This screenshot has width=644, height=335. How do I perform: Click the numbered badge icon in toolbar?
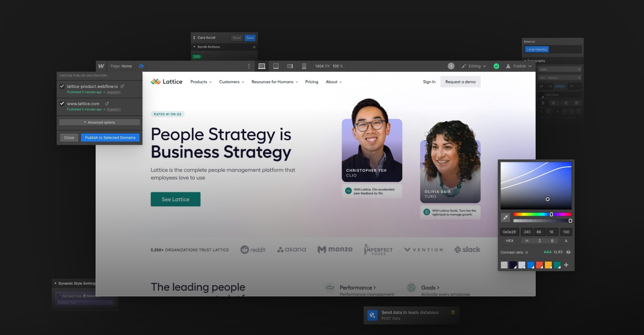[451, 66]
